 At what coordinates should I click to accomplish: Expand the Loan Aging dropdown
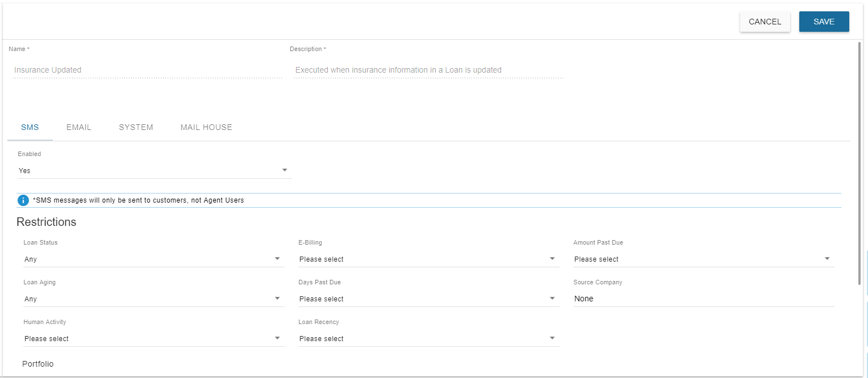click(153, 299)
